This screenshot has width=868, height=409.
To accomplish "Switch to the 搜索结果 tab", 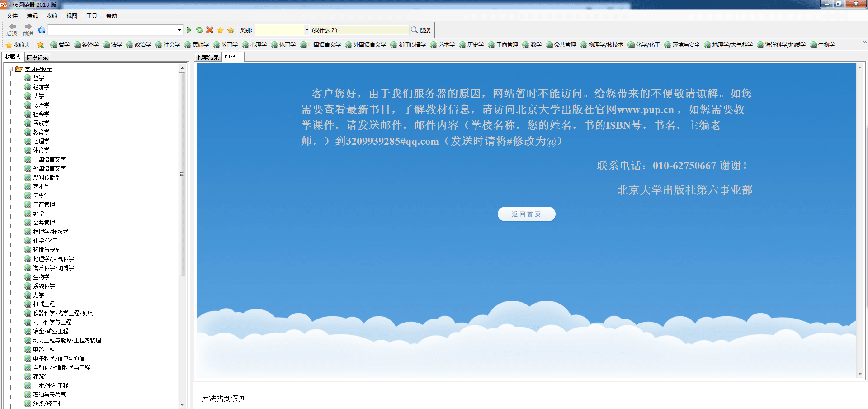I will coord(208,57).
